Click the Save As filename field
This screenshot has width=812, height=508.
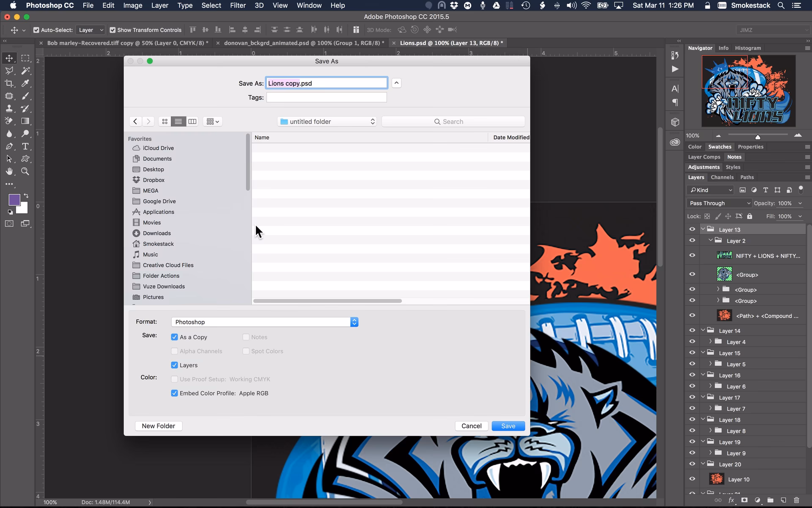coord(326,83)
